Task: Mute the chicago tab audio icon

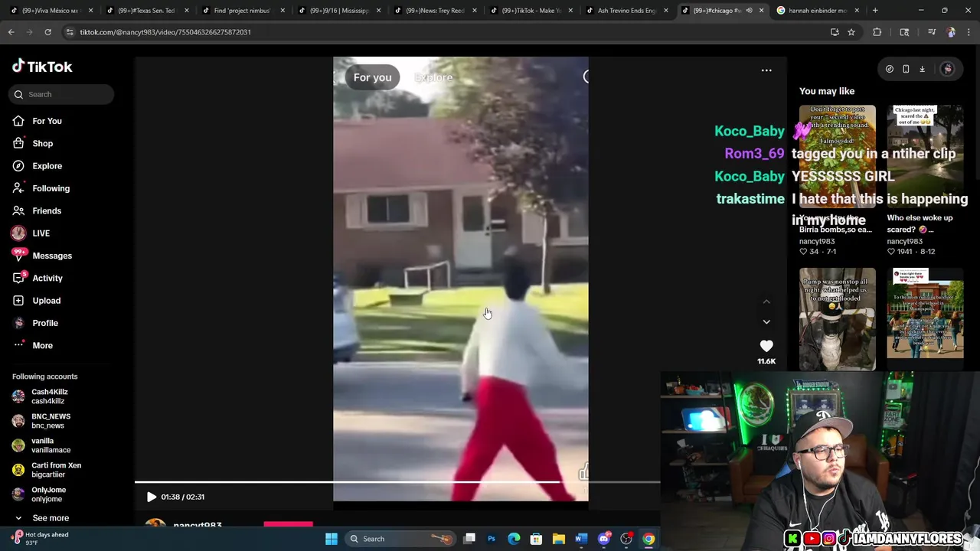Action: tap(749, 11)
